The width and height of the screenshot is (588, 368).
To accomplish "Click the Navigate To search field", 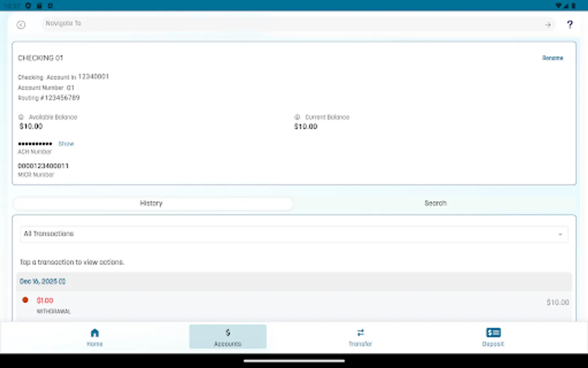I will tap(245, 24).
